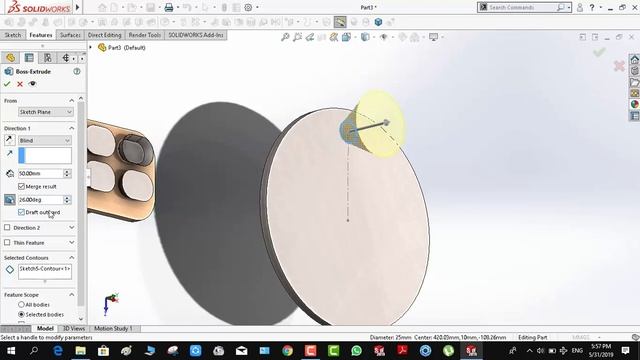Open the ConfigurationManager tab icon
Viewport: 640px width, 360px height.
pos(48,58)
